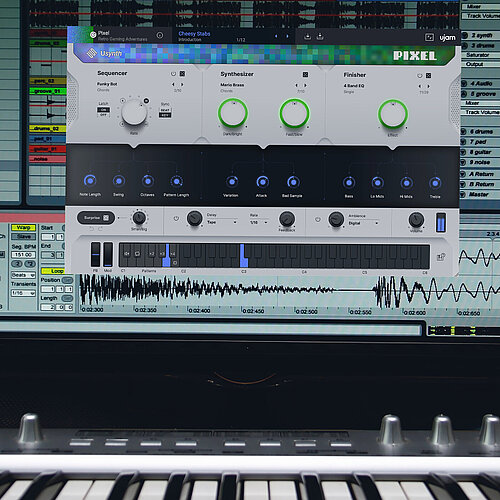
Task: Select the 7 pad track in Ableton
Action: click(478, 142)
